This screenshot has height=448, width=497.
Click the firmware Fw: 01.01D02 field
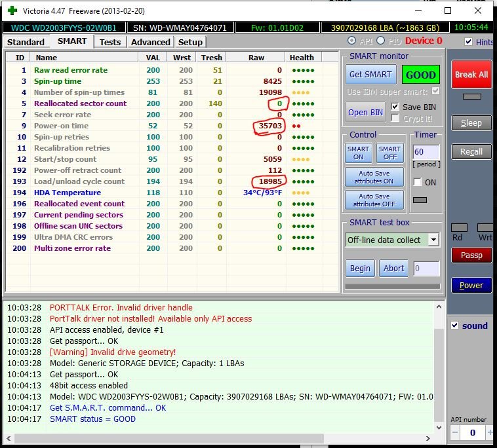tap(277, 28)
